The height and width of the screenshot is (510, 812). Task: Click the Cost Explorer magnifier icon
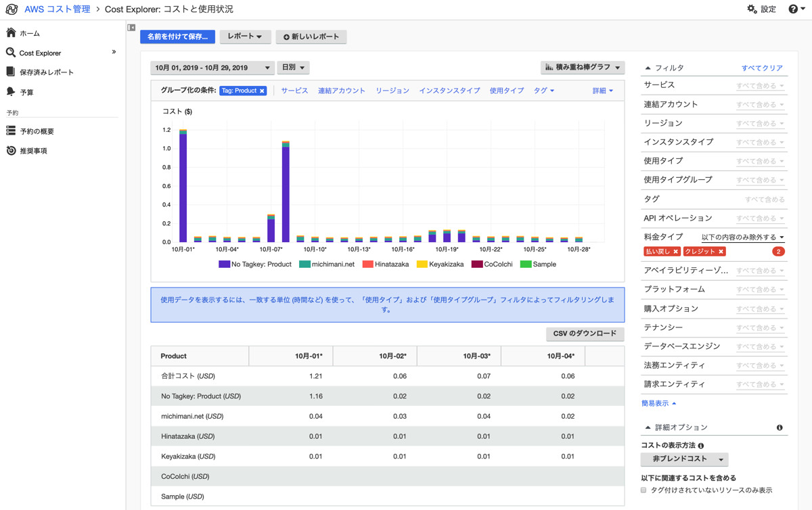[x=10, y=52]
